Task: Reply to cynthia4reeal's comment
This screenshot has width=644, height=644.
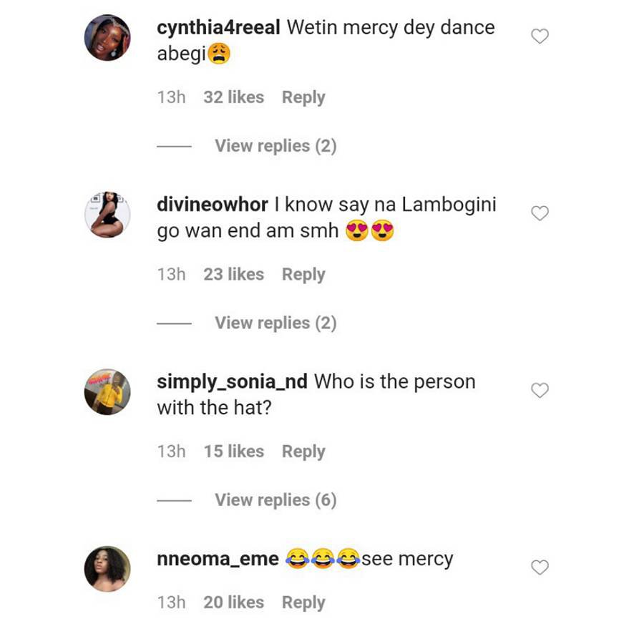Action: [x=303, y=97]
